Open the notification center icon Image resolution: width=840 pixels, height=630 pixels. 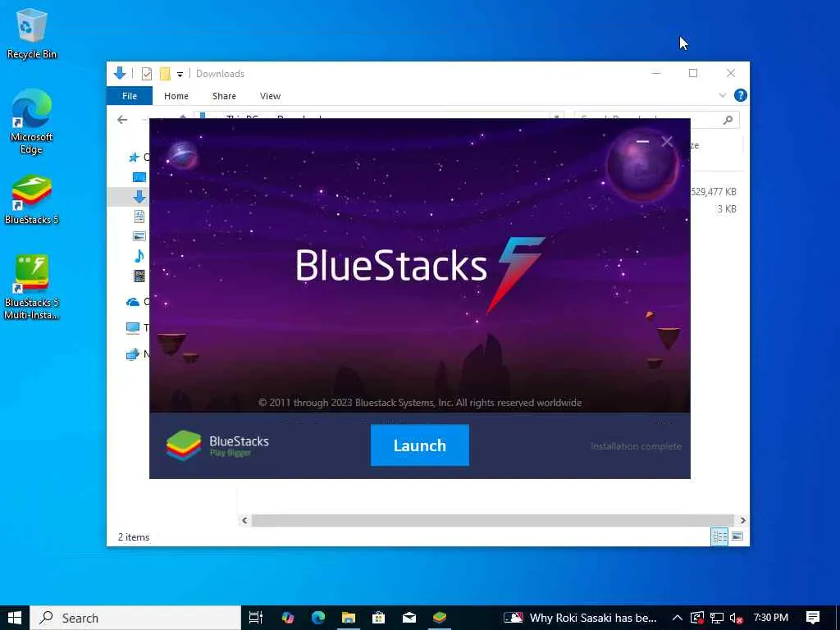tap(813, 618)
